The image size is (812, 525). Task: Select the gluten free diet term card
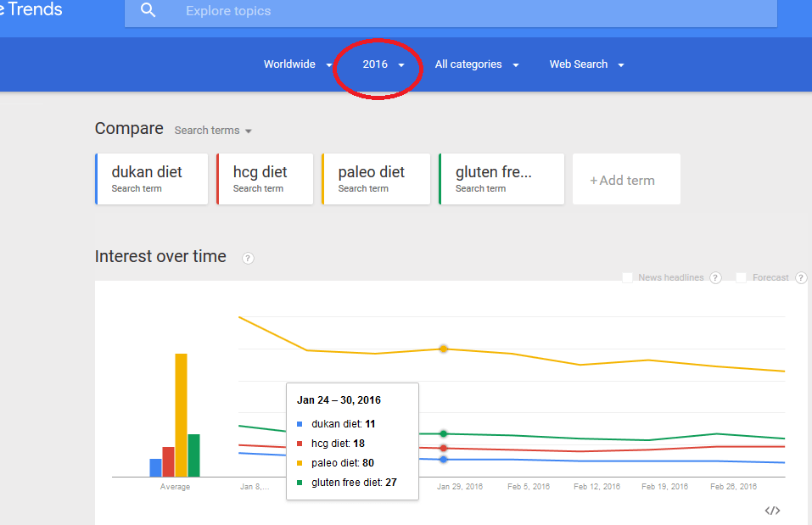(501, 179)
